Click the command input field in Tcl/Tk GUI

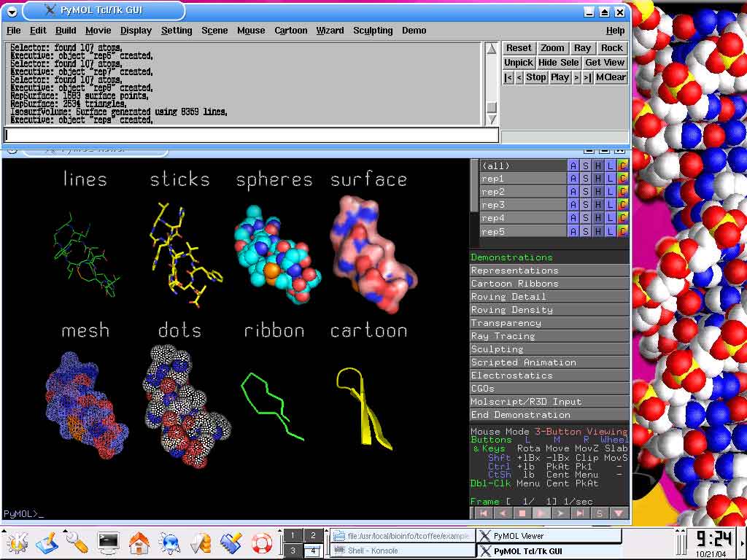[252, 135]
